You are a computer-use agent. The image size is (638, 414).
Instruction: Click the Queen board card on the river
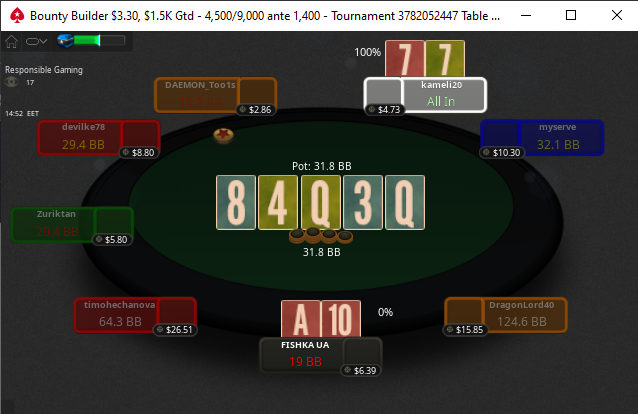pos(405,203)
